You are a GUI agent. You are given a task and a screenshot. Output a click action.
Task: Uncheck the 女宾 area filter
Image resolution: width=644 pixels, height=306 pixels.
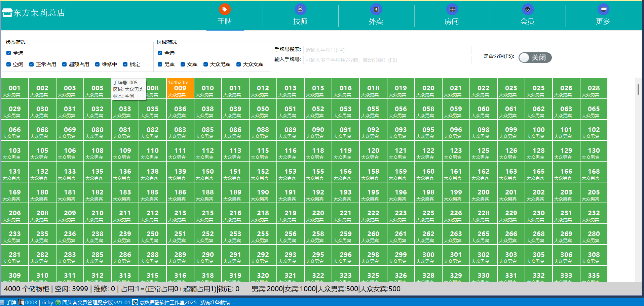pos(183,64)
